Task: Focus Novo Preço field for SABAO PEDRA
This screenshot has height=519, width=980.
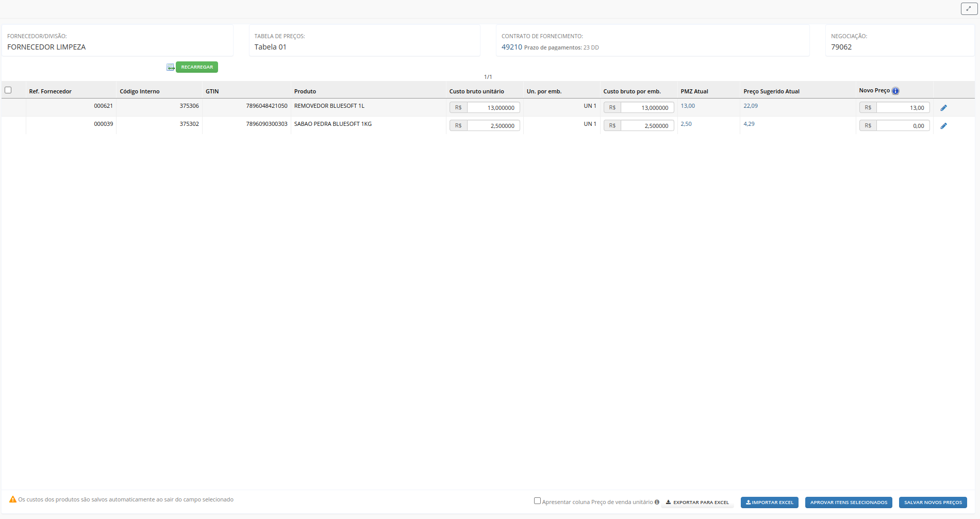Action: (x=902, y=126)
